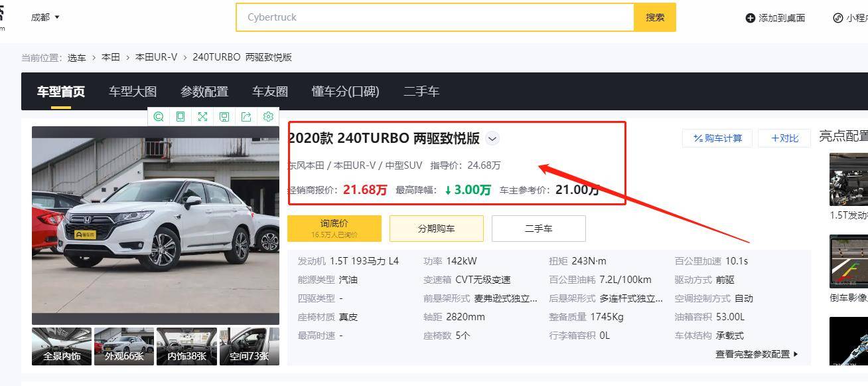Screen dimensions: 868x386
Task: Open the 车友圈 tab
Action: tap(270, 92)
